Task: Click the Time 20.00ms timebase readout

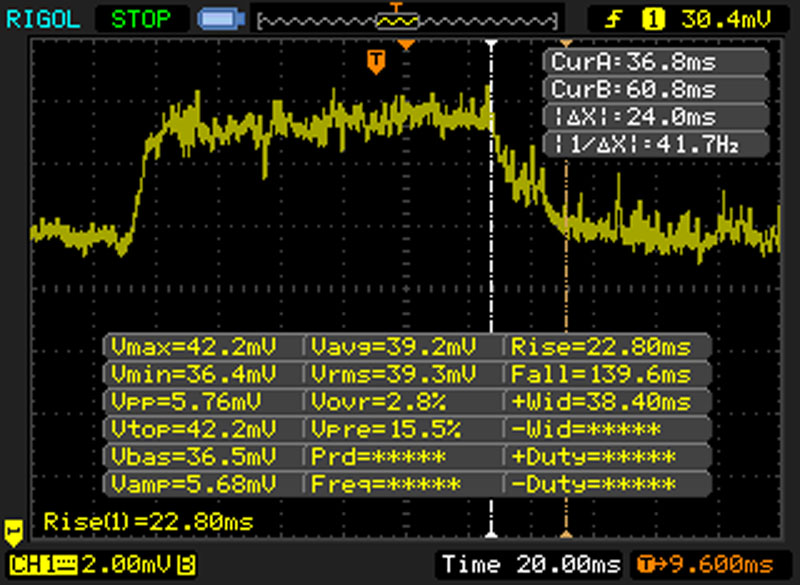Action: pos(528,564)
